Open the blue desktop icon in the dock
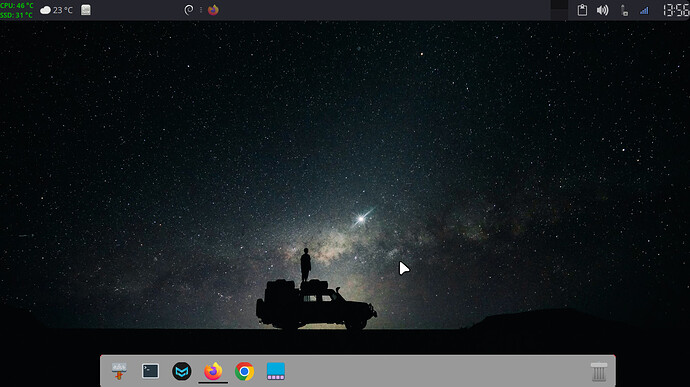This screenshot has height=387, width=690. click(276, 371)
